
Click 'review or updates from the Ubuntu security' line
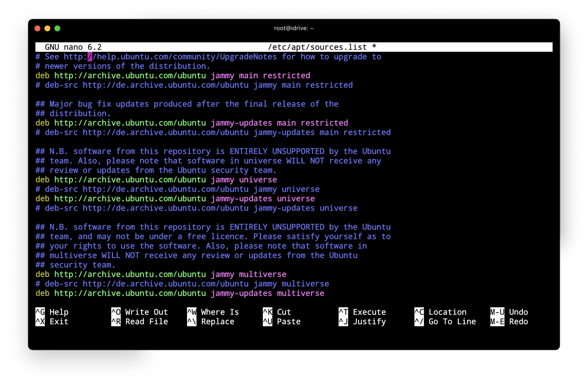tap(156, 170)
